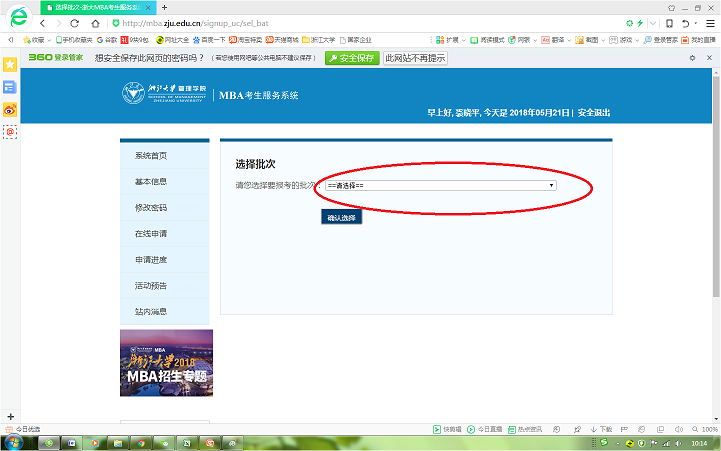Image resolution: width=721 pixels, height=451 pixels.
Task: Open the browser hamburger main menu
Action: point(710,23)
